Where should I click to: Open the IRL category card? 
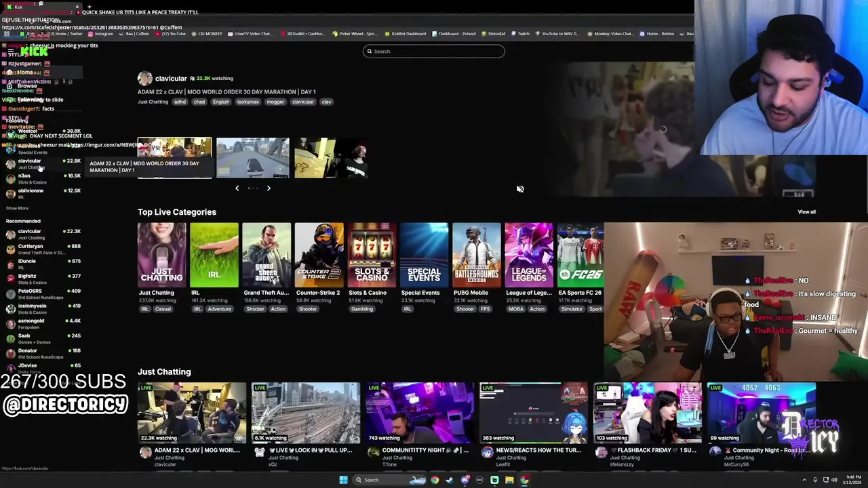214,255
